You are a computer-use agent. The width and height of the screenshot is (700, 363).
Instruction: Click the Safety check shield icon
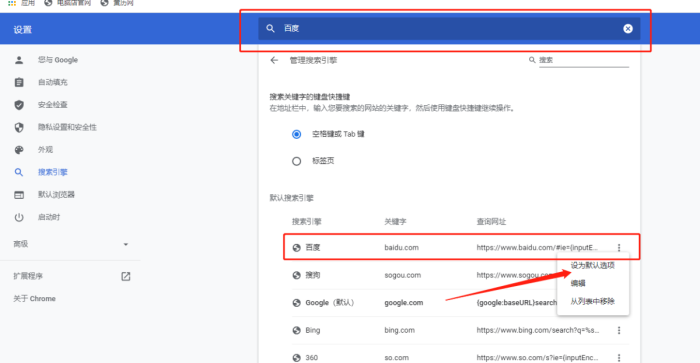pos(19,104)
